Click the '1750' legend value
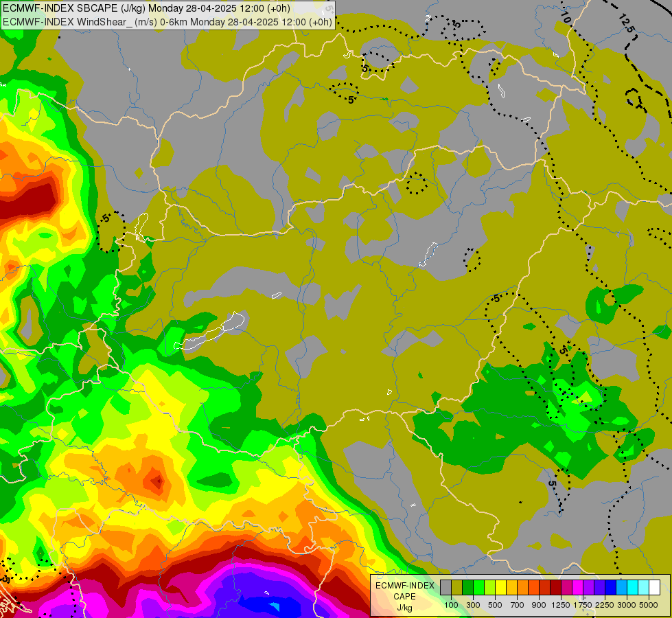The width and height of the screenshot is (672, 618). coord(583,605)
